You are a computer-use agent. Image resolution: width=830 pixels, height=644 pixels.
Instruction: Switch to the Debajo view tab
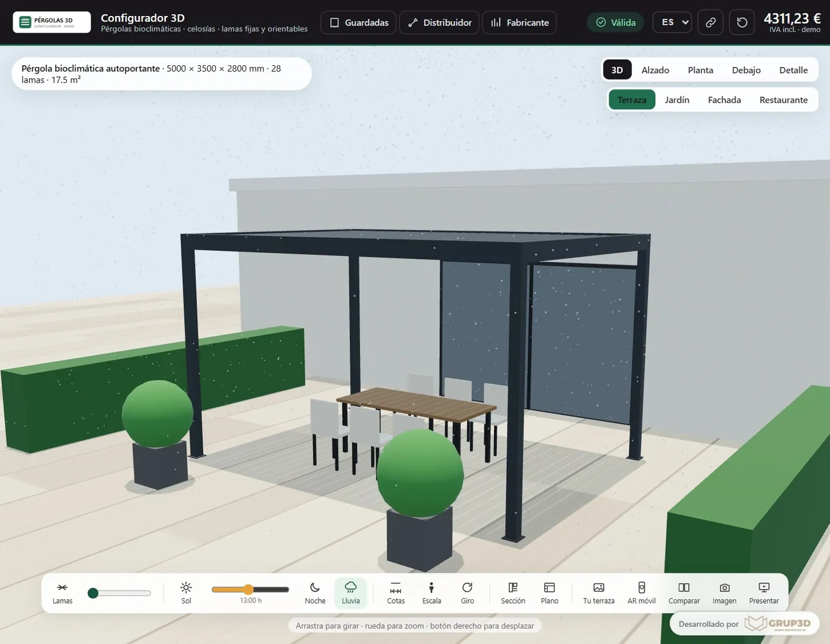746,70
